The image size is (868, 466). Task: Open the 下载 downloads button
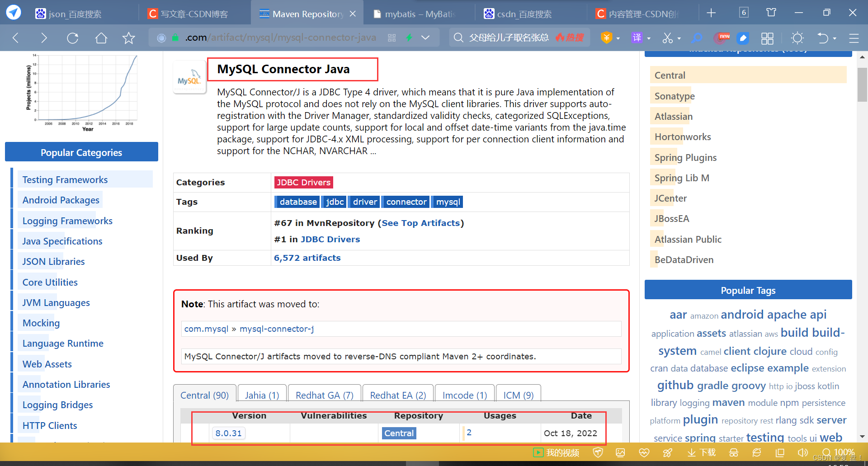tap(701, 452)
